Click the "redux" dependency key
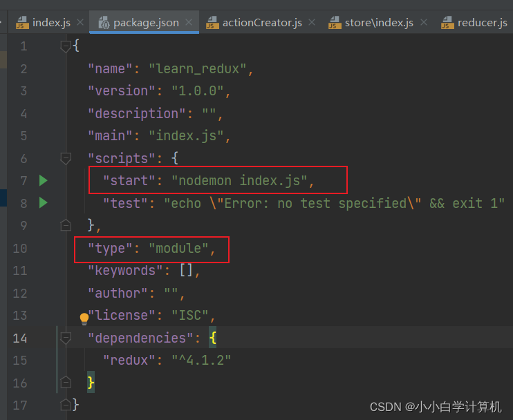This screenshot has width=513, height=420. [129, 360]
